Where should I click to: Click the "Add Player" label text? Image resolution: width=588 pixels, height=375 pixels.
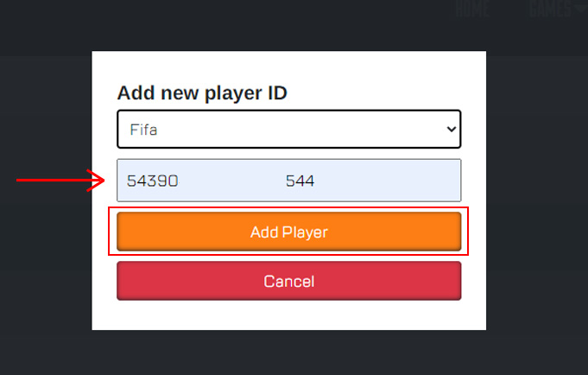pyautogui.click(x=288, y=232)
